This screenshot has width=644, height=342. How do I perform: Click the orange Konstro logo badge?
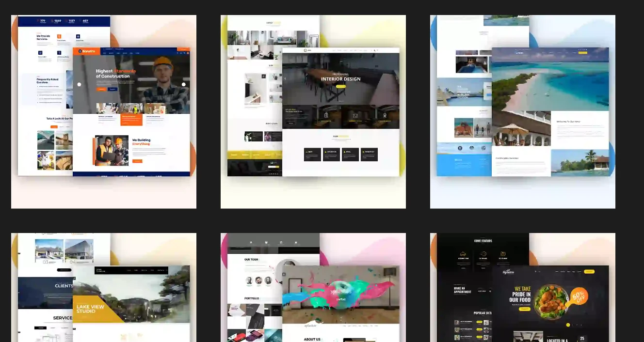tap(86, 51)
